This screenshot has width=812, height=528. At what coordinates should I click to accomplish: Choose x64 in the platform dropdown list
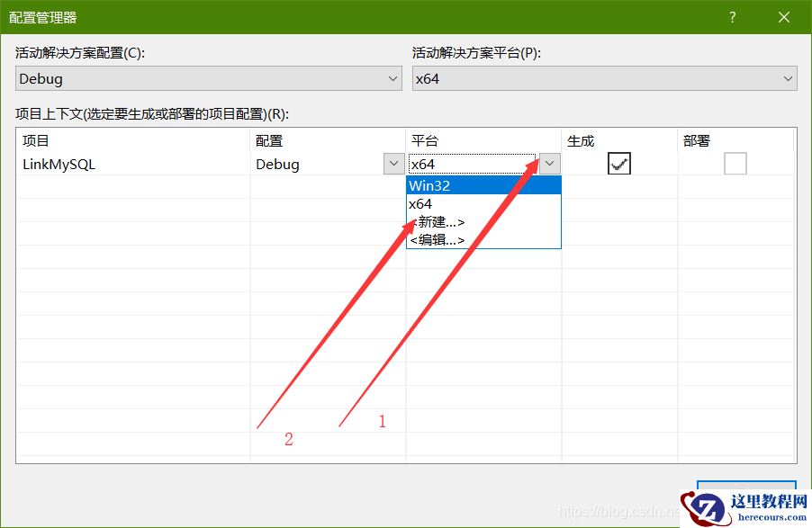483,204
